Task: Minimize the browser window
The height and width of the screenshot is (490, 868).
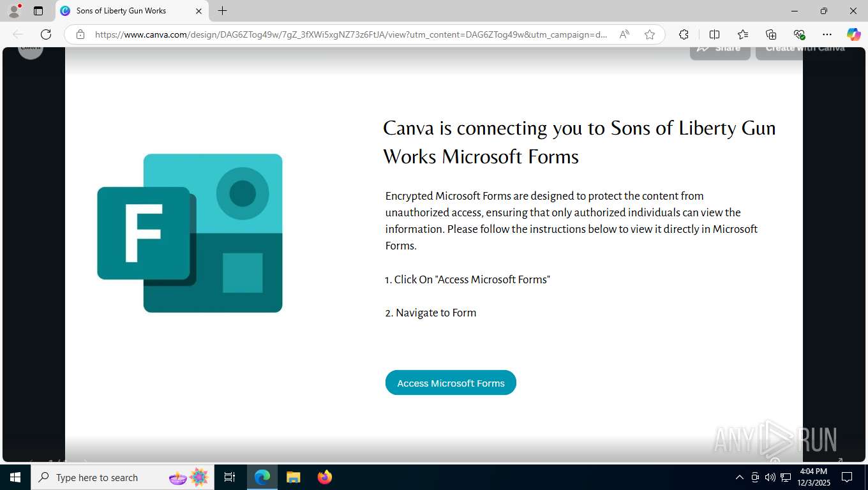Action: (x=795, y=11)
